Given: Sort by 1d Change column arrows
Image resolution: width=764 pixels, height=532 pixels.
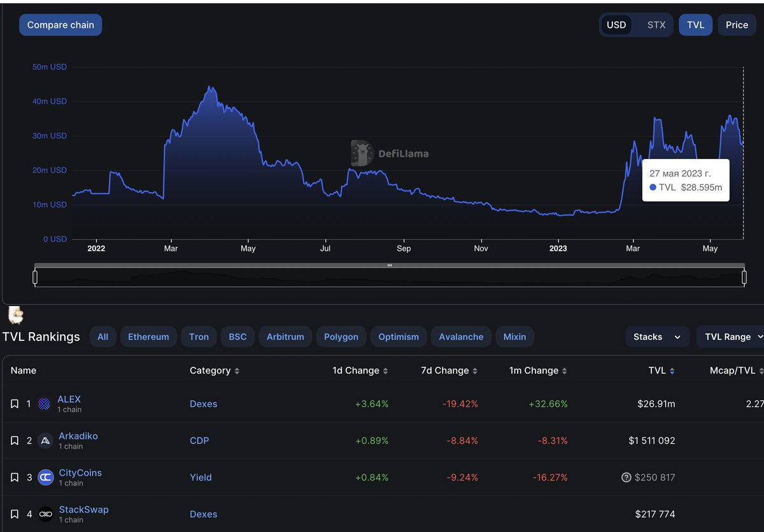Looking at the screenshot, I should (385, 371).
